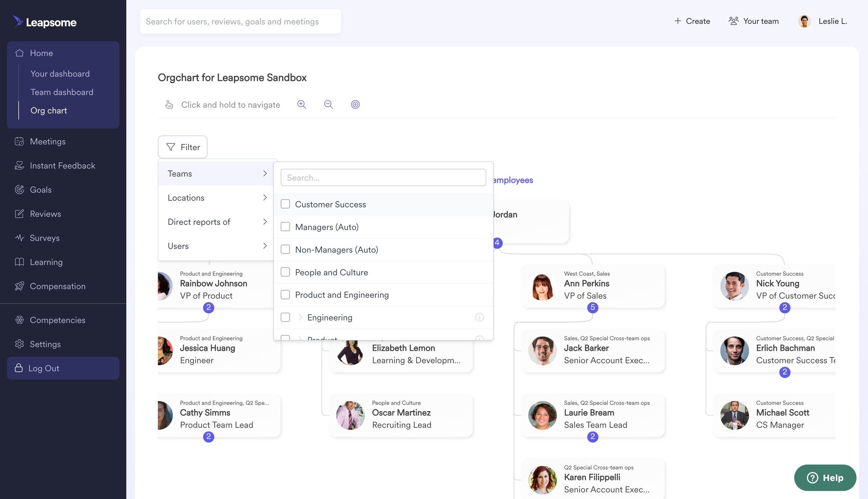Expand Ann Perkins' 5 reports badge

coord(593,308)
